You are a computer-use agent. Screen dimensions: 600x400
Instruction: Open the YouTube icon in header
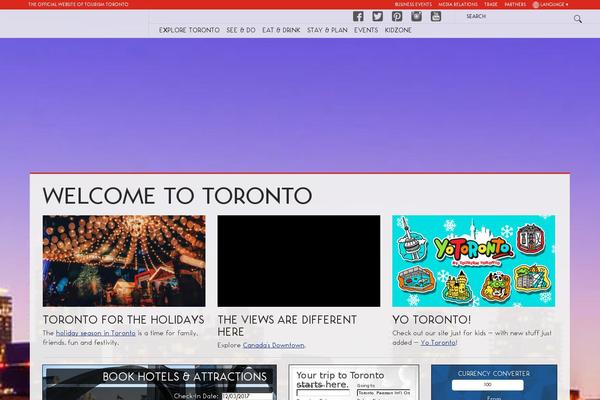pos(436,16)
